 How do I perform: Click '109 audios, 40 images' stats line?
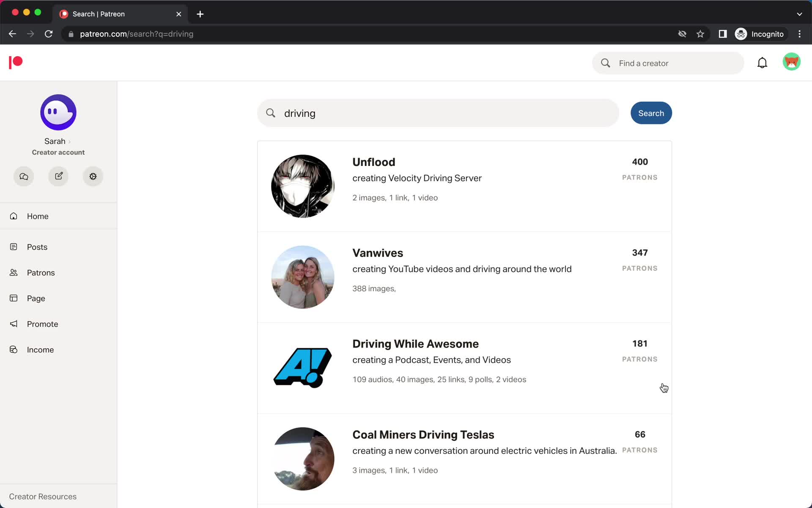(439, 380)
